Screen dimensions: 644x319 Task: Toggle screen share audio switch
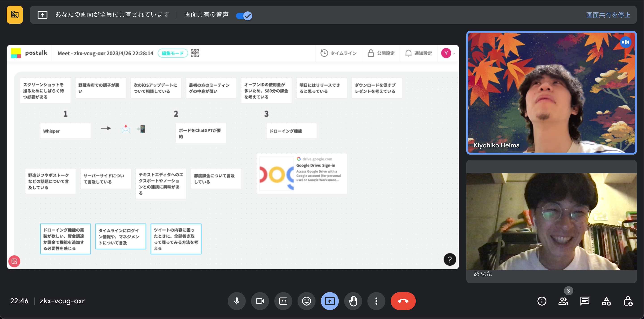tap(244, 15)
